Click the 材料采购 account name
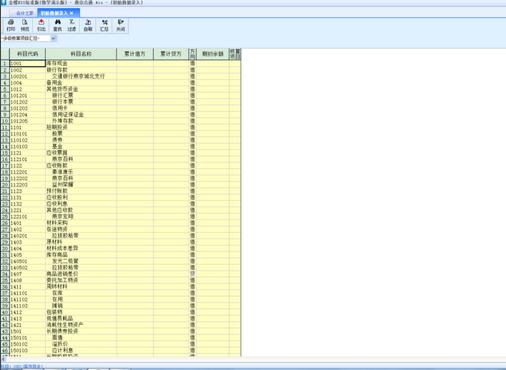506x370 pixels. pyautogui.click(x=81, y=223)
